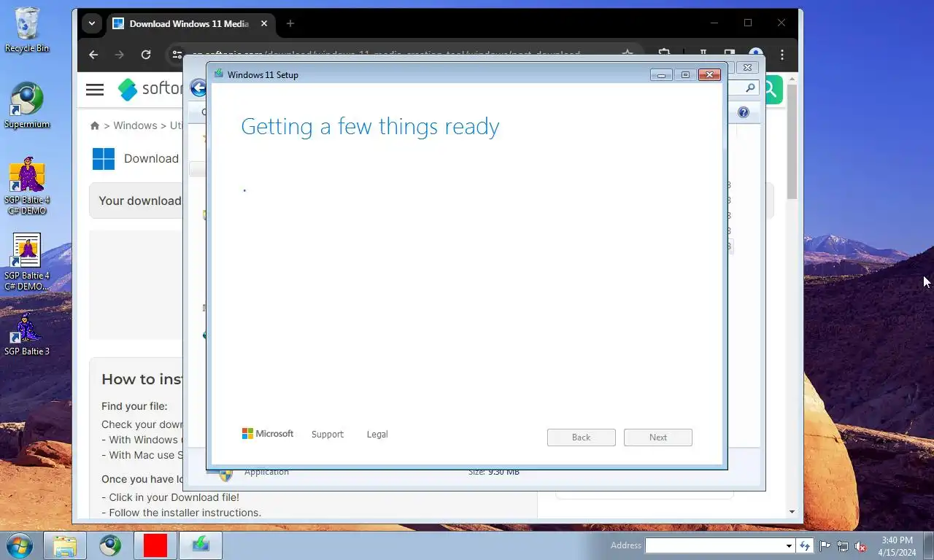This screenshot has width=934, height=560.
Task: Click the Legal link in Setup
Action: 377,434
